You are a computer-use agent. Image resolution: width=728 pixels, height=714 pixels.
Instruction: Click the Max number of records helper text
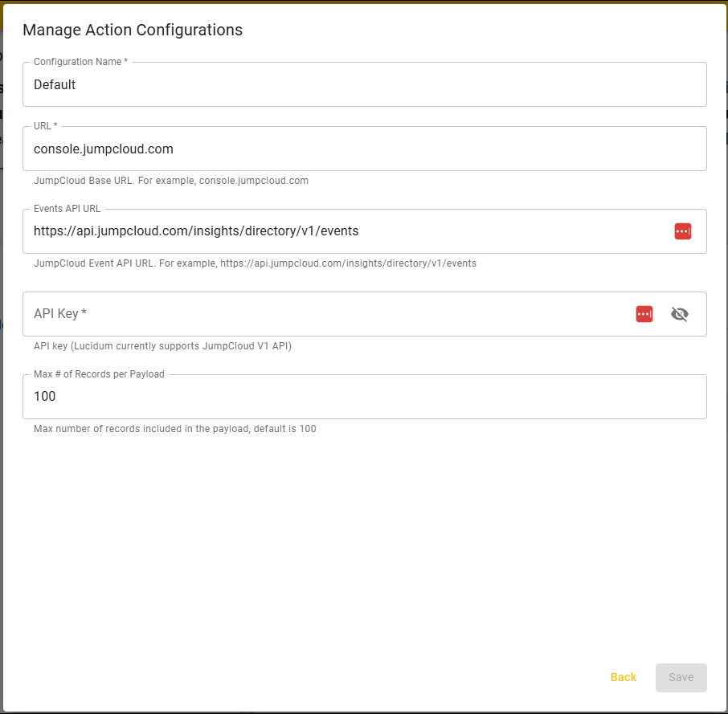click(x=175, y=429)
